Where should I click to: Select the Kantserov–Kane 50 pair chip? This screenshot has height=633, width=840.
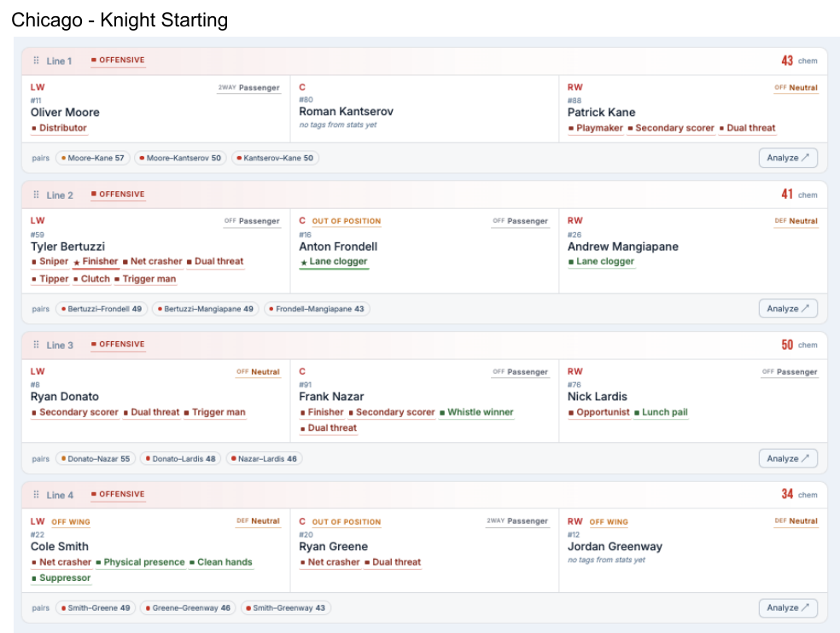pyautogui.click(x=276, y=158)
